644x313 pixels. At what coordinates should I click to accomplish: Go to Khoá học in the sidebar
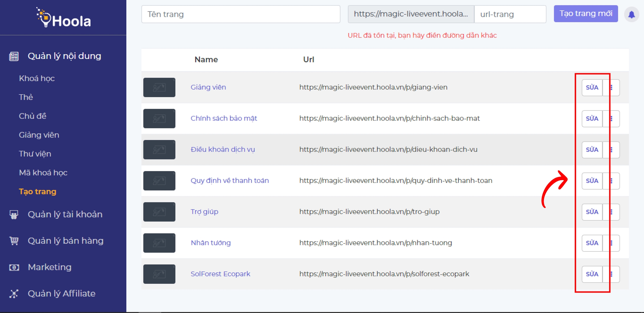click(x=37, y=78)
